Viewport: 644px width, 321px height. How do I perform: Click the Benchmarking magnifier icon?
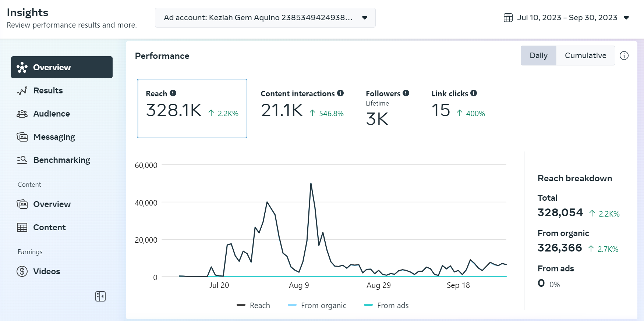22,160
